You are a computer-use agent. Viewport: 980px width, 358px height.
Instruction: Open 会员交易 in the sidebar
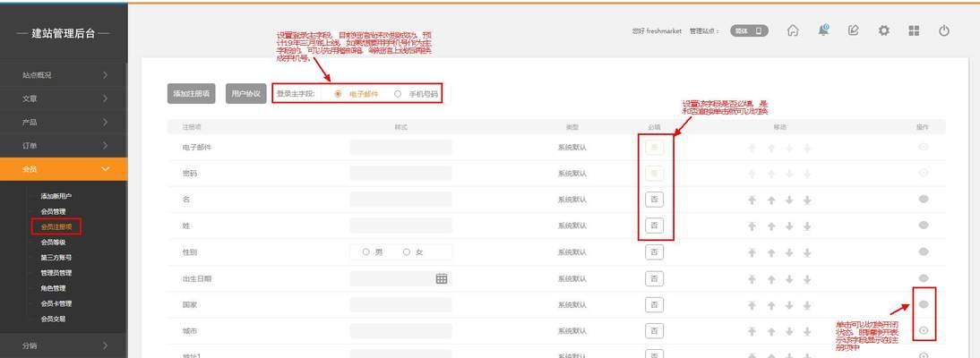(x=53, y=319)
